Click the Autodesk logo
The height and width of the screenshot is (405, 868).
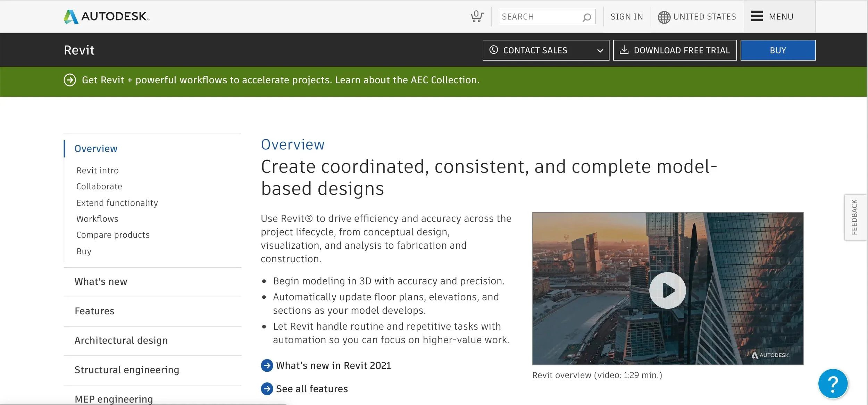107,16
